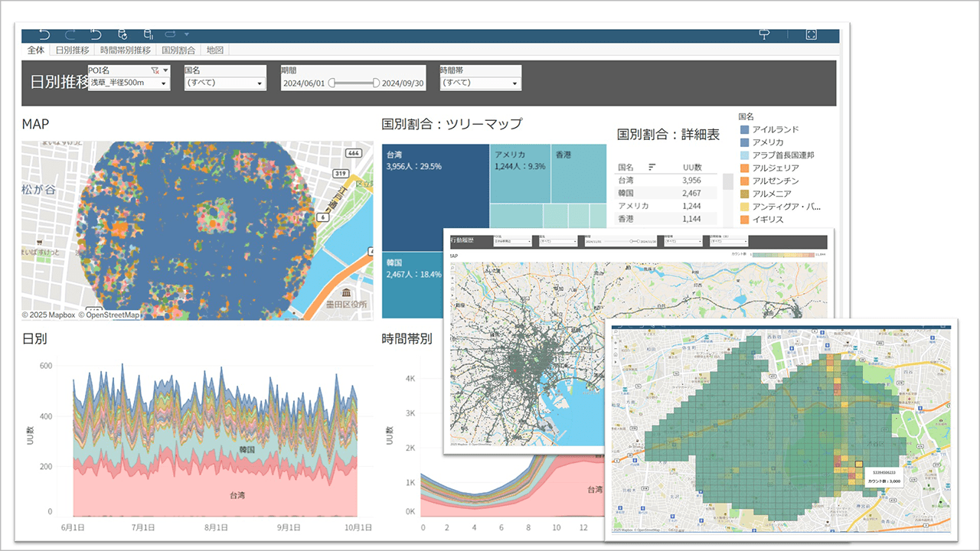This screenshot has height=551, width=980.
Task: Click the data refresh cylinder icon
Action: tap(122, 34)
